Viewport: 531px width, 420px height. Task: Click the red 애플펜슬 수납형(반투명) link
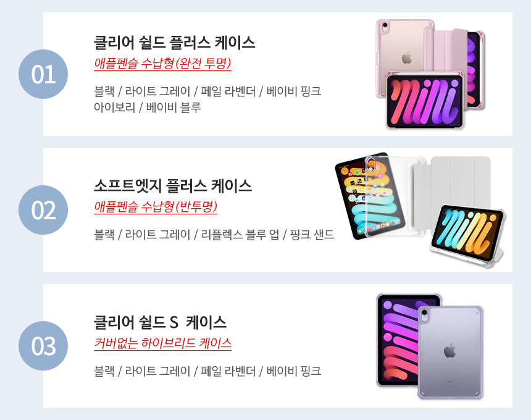tap(156, 207)
